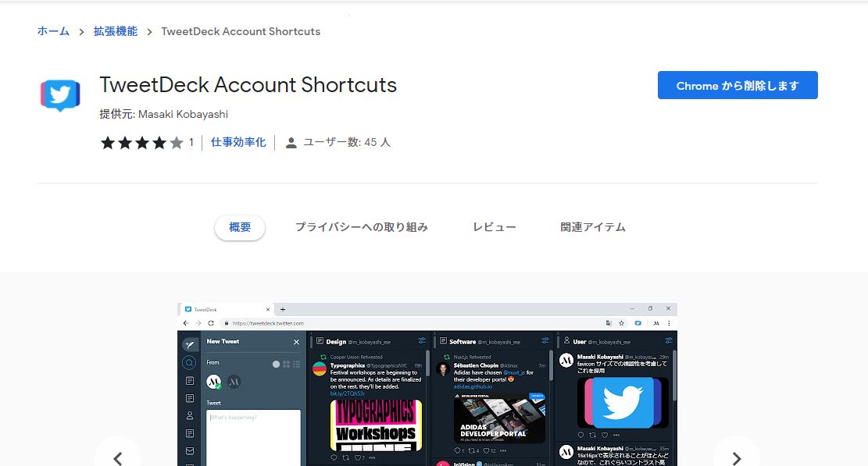
Task: Click the user silhouette icon
Action: [291, 143]
